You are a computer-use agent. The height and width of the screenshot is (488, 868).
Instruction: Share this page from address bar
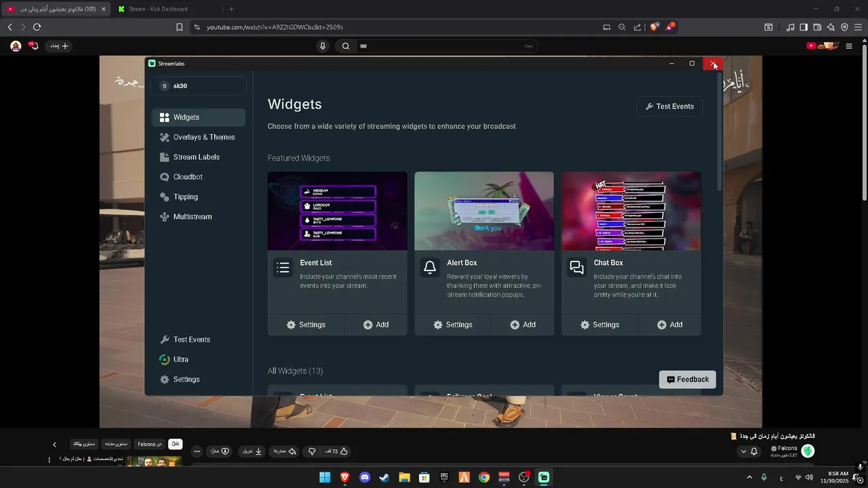tap(637, 27)
